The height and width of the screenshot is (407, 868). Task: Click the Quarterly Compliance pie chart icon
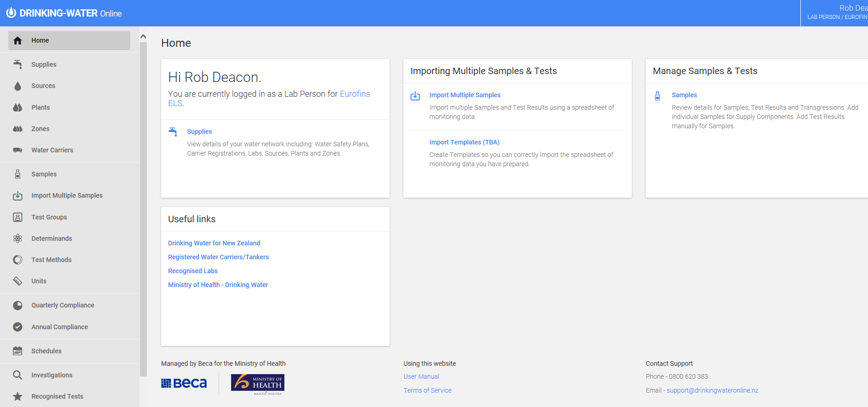click(x=18, y=306)
